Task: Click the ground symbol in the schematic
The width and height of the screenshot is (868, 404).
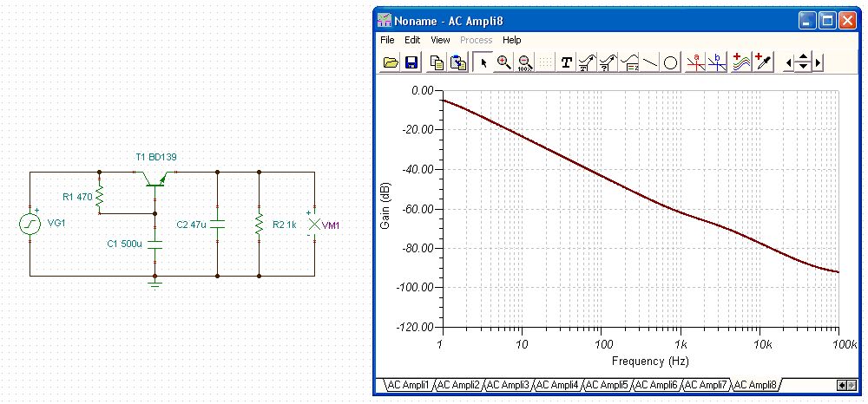Action: tap(155, 284)
